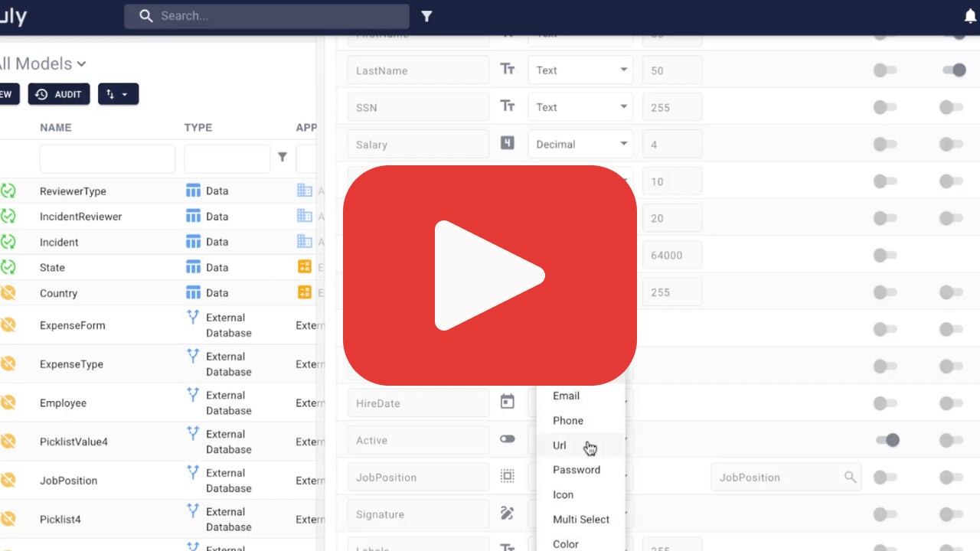The height and width of the screenshot is (551, 980).
Task: Enable the rightmost toggle in SSN row
Action: (x=951, y=107)
